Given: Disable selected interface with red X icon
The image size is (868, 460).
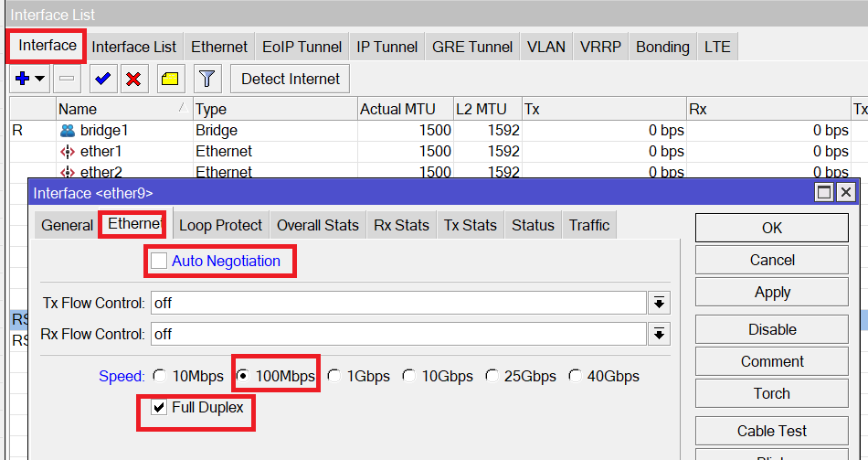Looking at the screenshot, I should pyautogui.click(x=133, y=79).
